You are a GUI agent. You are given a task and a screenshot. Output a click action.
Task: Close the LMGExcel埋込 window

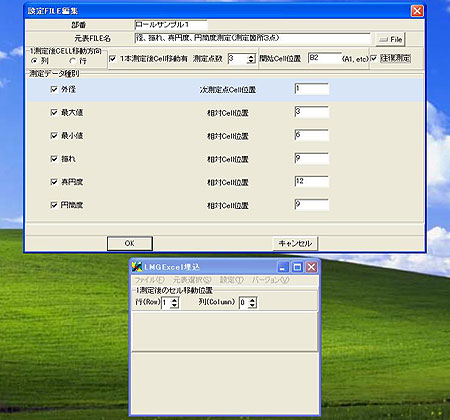click(x=311, y=267)
